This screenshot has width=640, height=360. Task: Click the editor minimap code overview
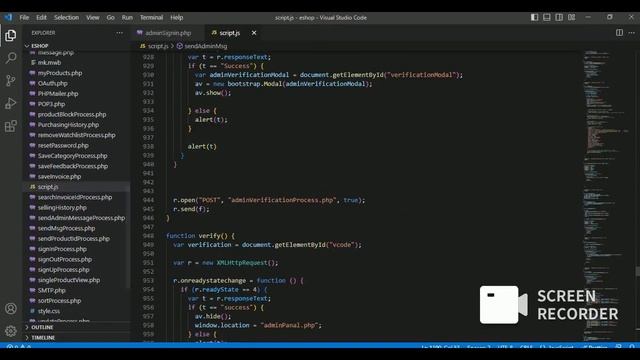pyautogui.click(x=608, y=196)
